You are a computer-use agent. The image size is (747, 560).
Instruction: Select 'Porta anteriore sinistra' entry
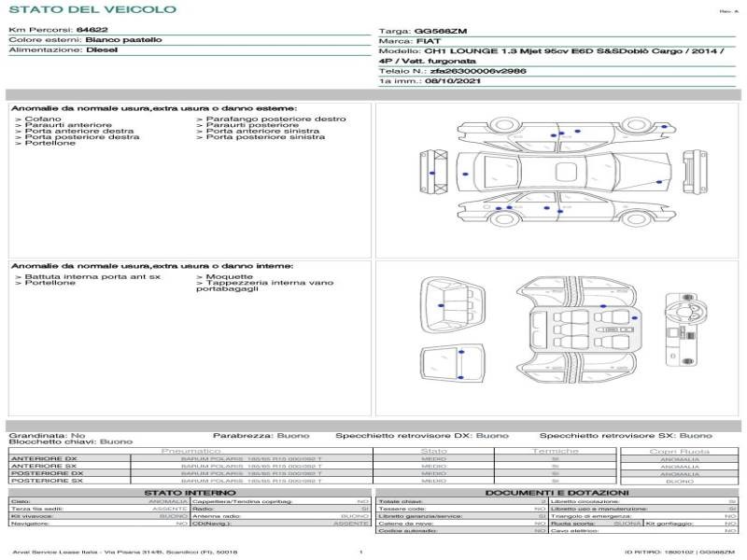click(x=258, y=131)
